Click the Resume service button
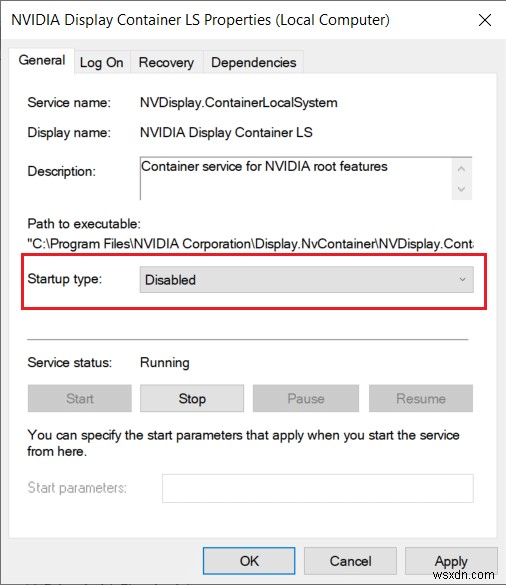 [x=421, y=398]
